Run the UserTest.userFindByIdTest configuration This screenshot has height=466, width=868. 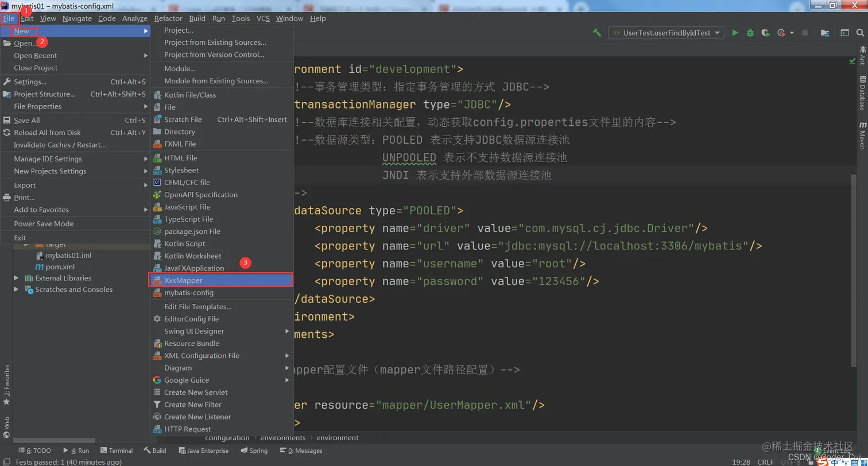click(x=735, y=33)
